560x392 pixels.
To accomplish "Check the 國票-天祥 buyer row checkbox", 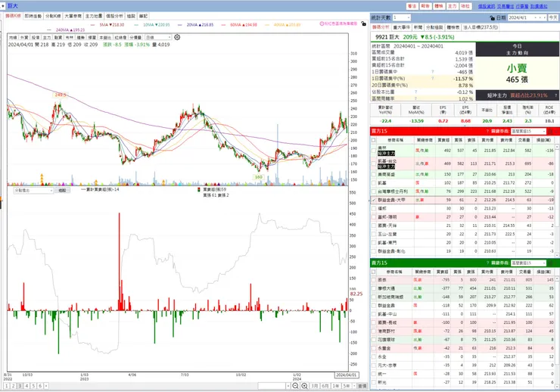I will click(374, 226).
